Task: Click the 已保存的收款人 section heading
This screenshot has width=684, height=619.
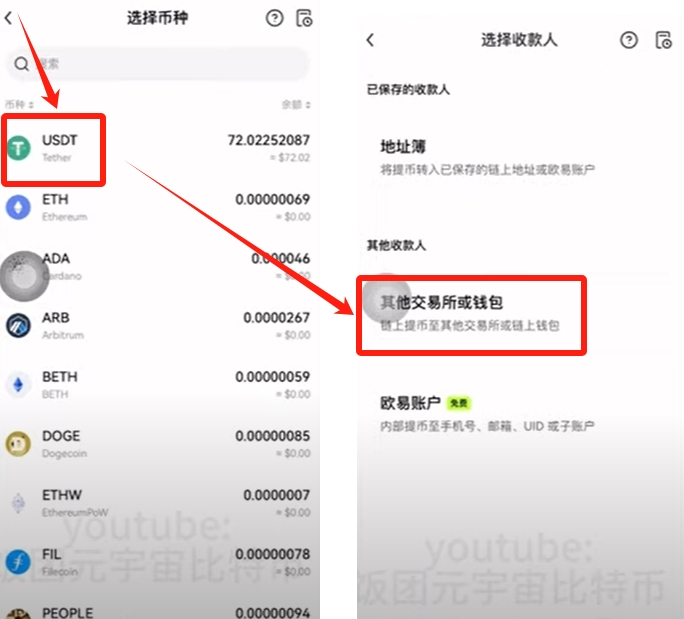Action: click(408, 89)
